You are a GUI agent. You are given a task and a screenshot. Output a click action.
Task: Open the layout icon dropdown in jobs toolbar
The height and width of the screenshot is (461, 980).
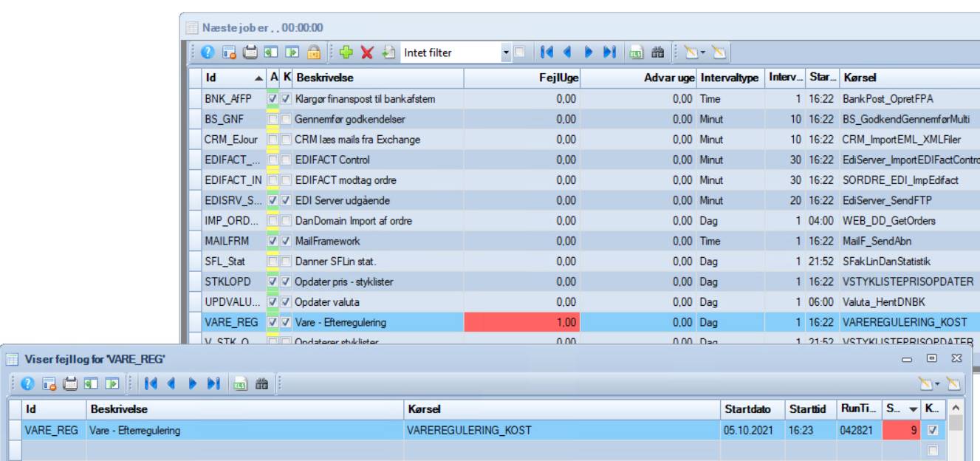pos(700,53)
